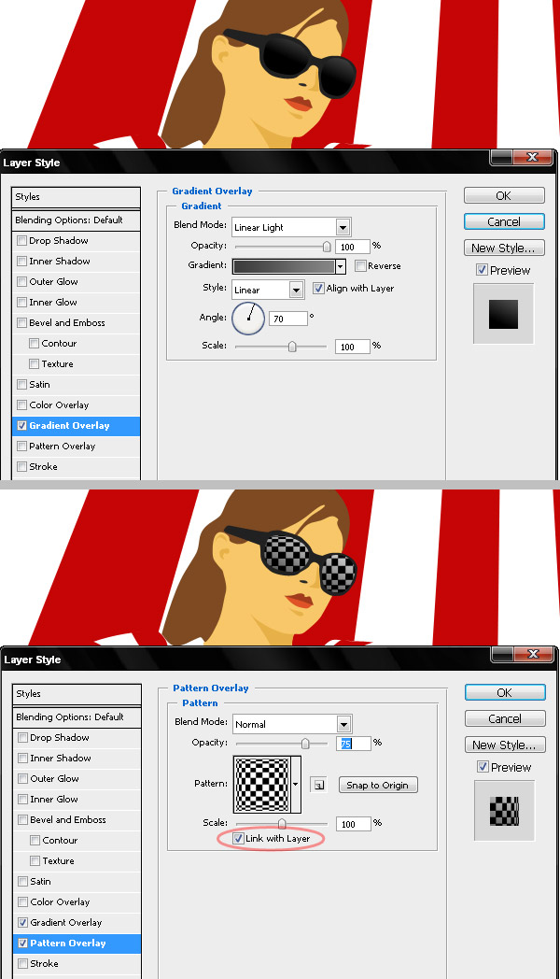
Task: Toggle the Align with Layer checkbox
Action: tap(318, 288)
